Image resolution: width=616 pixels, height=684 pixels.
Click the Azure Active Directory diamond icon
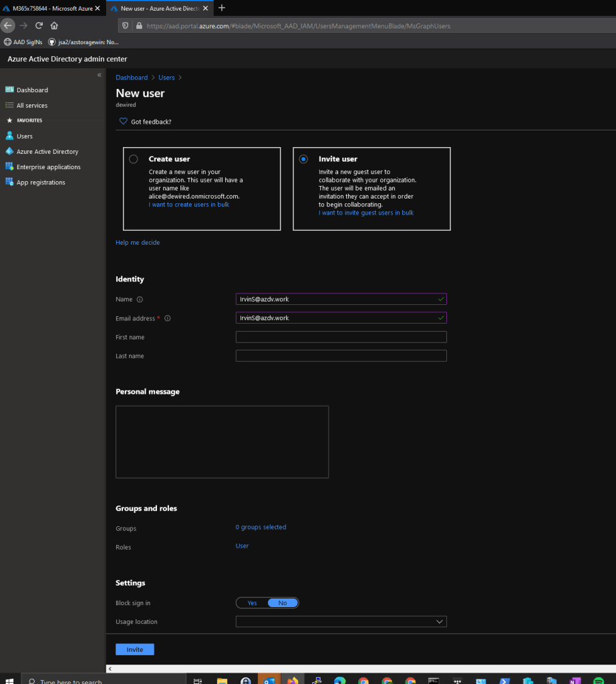click(x=9, y=152)
